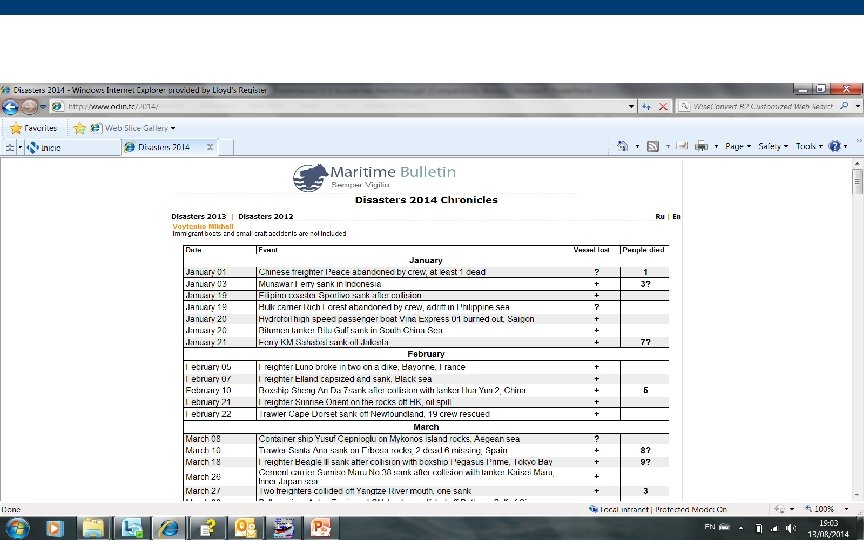The image size is (864, 540).
Task: Open the help document taskbar icon
Action: 207,528
